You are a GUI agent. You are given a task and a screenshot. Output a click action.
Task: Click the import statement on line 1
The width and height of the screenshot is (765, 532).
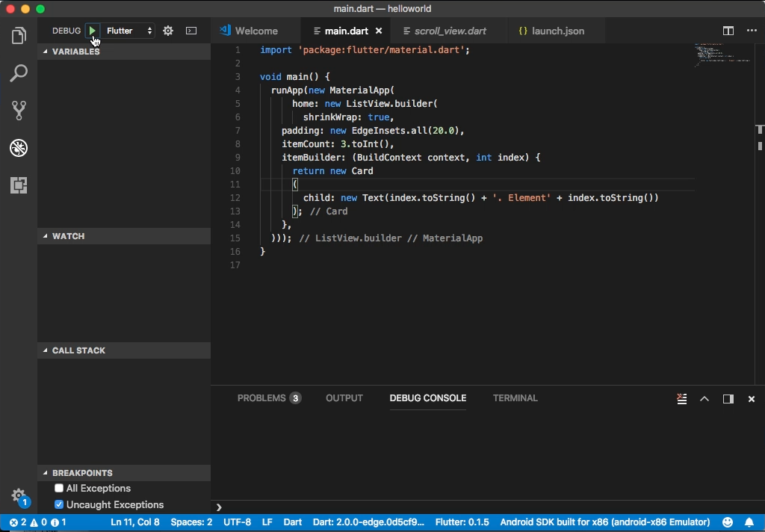click(x=365, y=50)
